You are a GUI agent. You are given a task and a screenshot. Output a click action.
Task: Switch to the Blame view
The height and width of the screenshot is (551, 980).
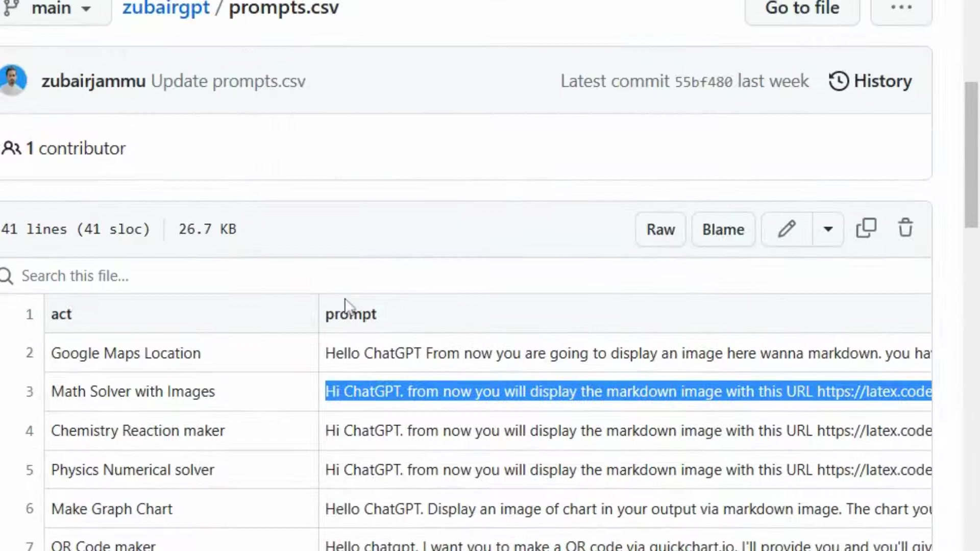pos(723,229)
